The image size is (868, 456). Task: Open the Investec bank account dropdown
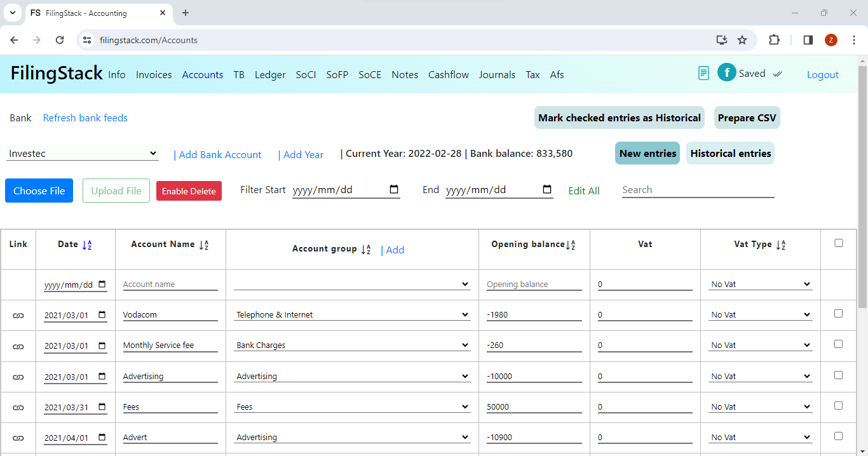pos(83,153)
